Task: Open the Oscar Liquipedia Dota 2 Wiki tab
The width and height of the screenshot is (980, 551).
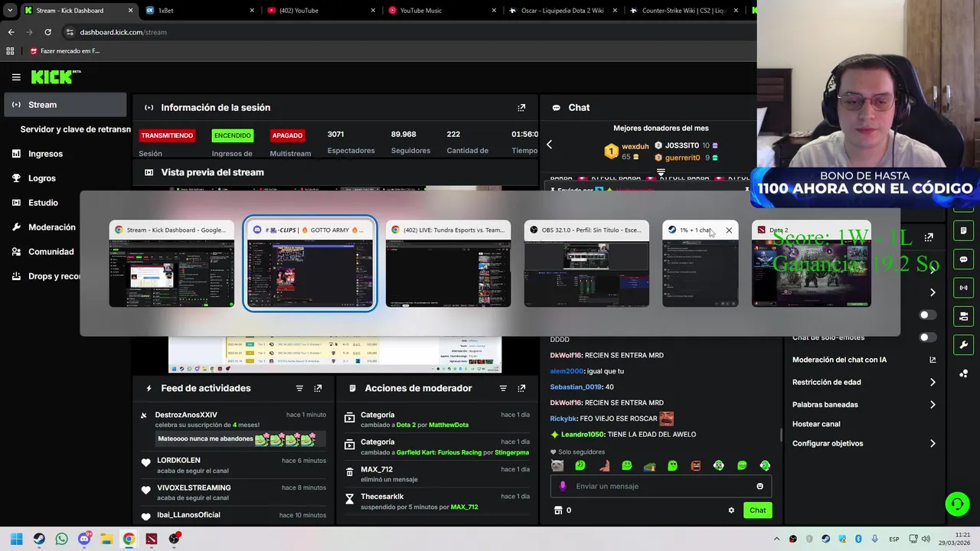Action: [563, 11]
